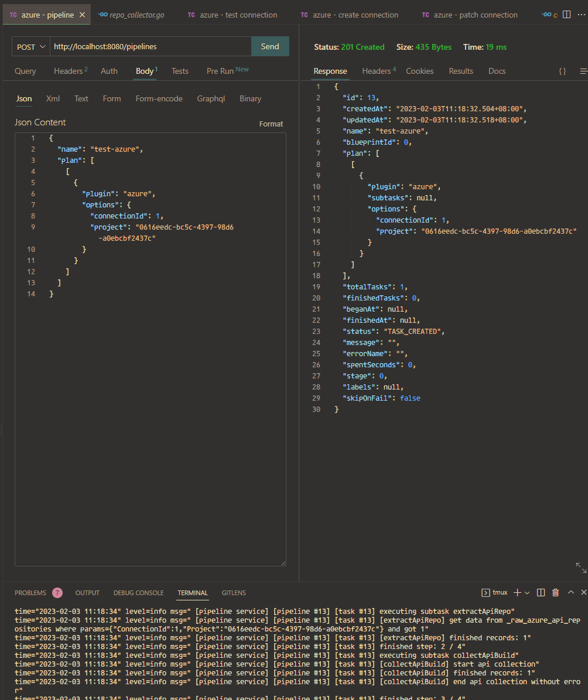This screenshot has width=588, height=700.
Task: Open the terminal launch profile dropdown arrow
Action: pyautogui.click(x=527, y=592)
